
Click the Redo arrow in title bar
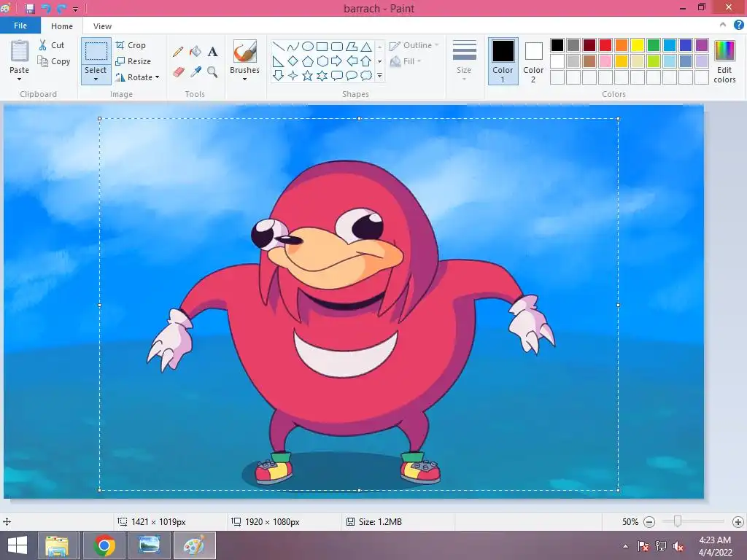[61, 9]
